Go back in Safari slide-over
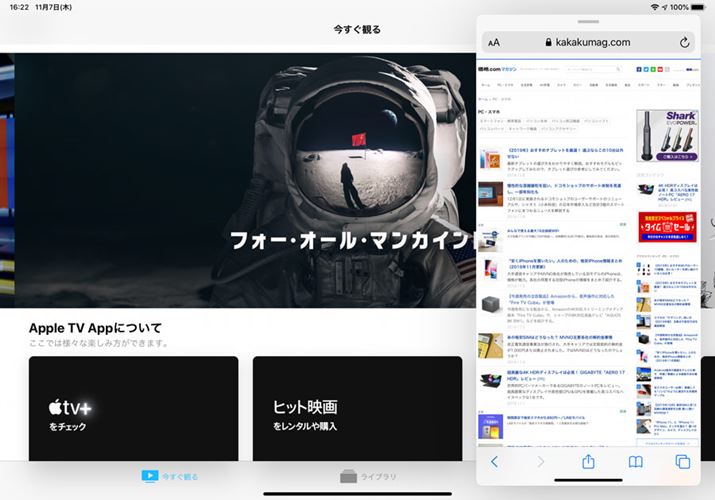715x500 pixels. pyautogui.click(x=494, y=462)
